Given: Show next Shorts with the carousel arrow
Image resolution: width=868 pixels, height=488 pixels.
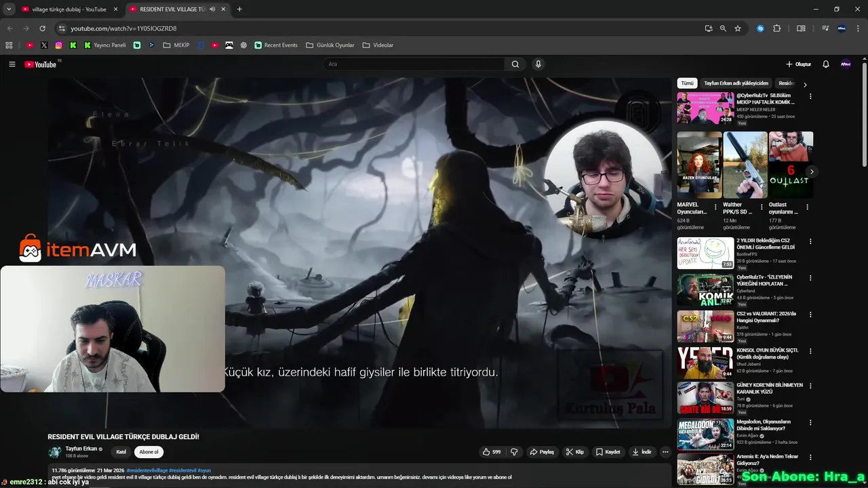Looking at the screenshot, I should (x=812, y=172).
